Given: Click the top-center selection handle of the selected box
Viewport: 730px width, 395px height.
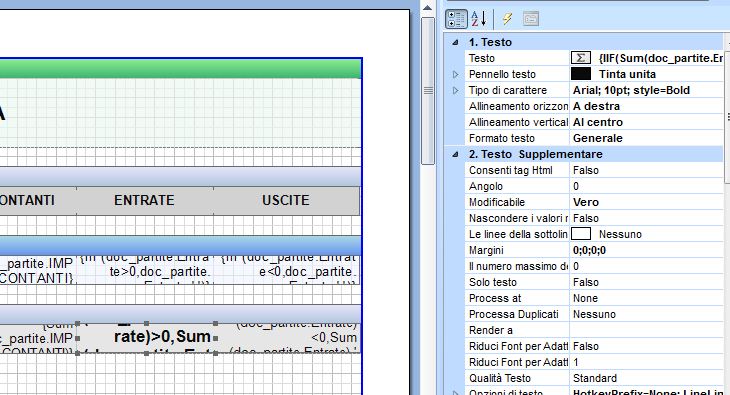Looking at the screenshot, I should coord(146,323).
